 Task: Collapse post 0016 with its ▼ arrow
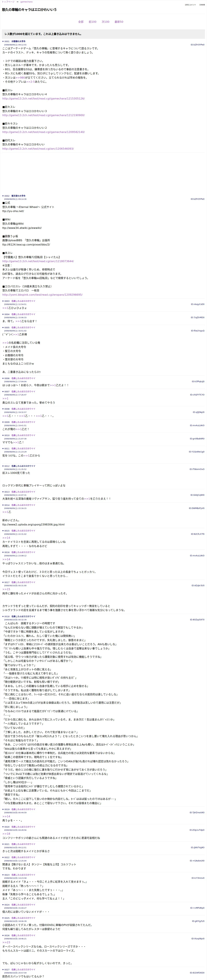click(x=3, y=552)
